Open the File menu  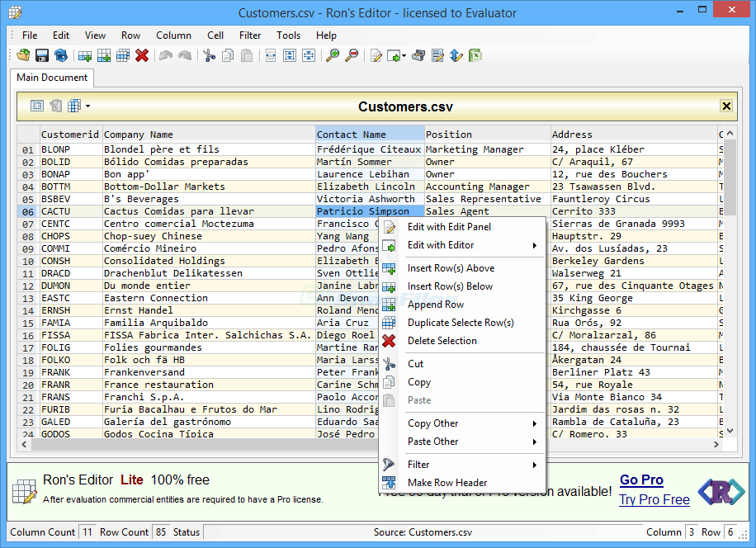[30, 35]
